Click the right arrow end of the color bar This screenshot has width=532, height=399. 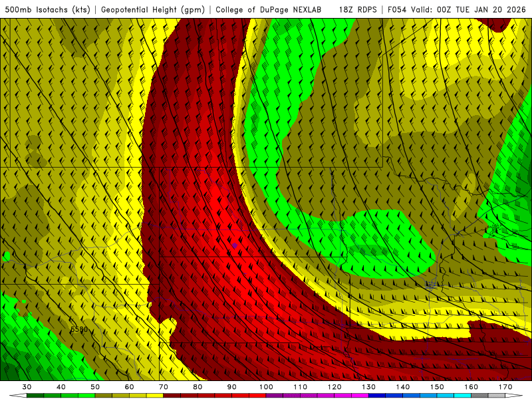tap(514, 396)
